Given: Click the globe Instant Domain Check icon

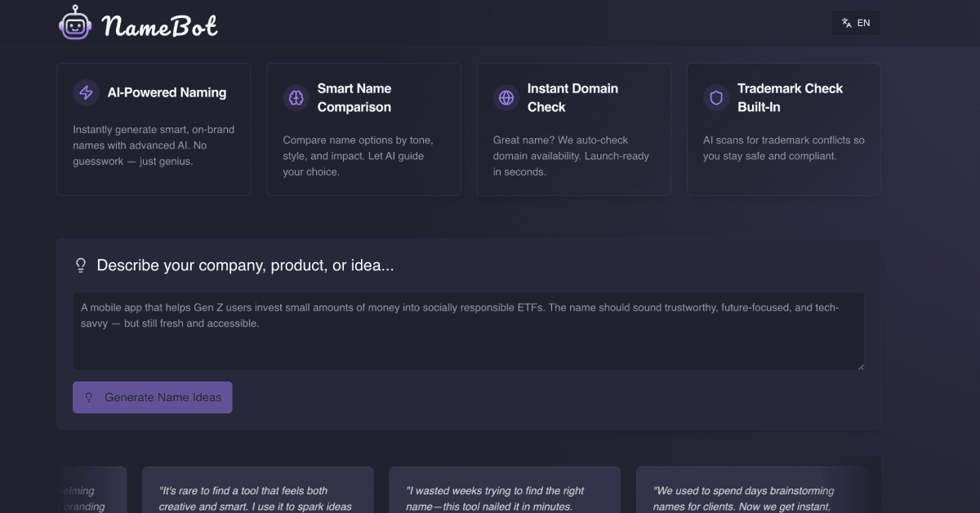Looking at the screenshot, I should (x=506, y=98).
